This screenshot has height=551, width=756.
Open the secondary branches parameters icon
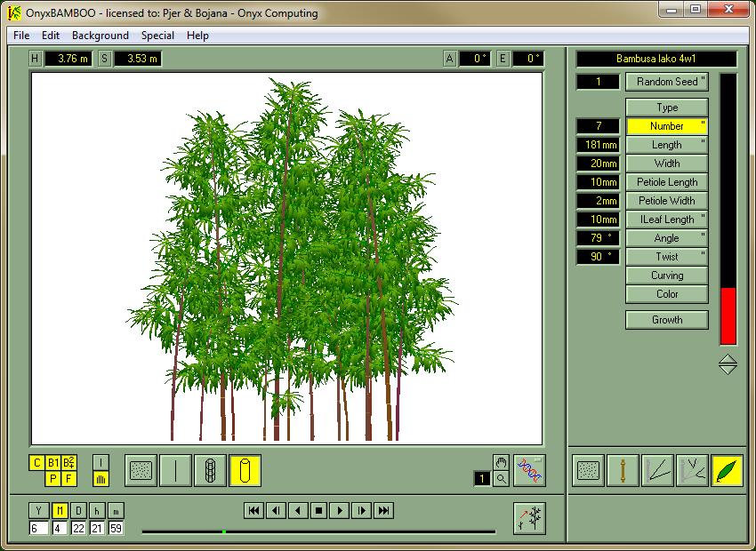tap(692, 470)
